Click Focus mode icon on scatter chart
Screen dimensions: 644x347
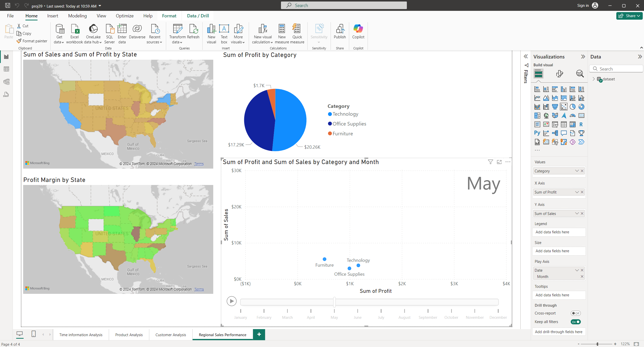coord(499,162)
